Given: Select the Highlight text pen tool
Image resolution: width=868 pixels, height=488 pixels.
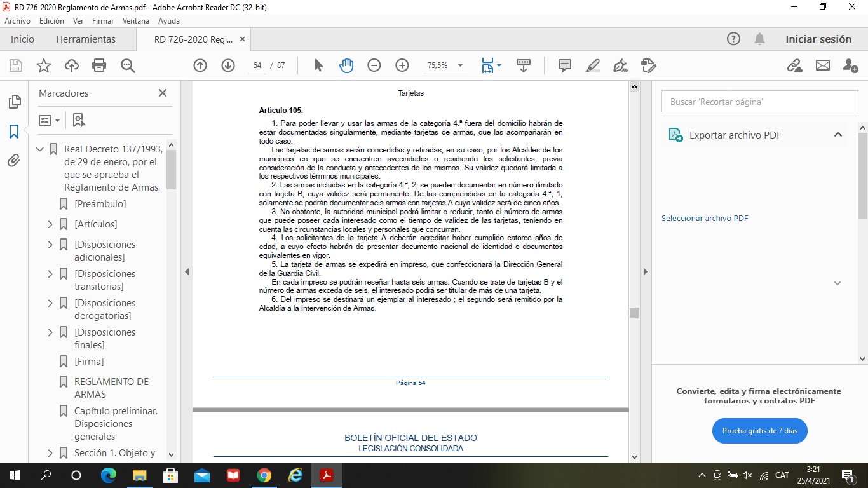Looking at the screenshot, I should [592, 65].
